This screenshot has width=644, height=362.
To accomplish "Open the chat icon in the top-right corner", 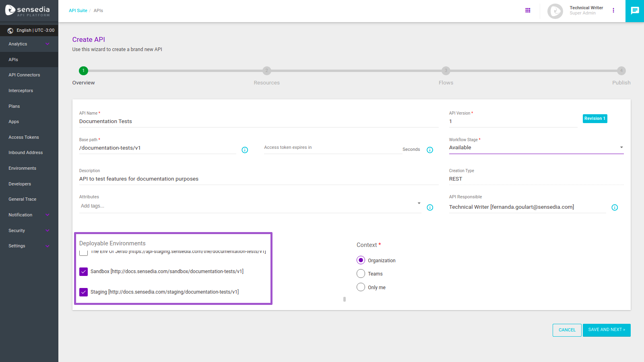I will point(634,11).
